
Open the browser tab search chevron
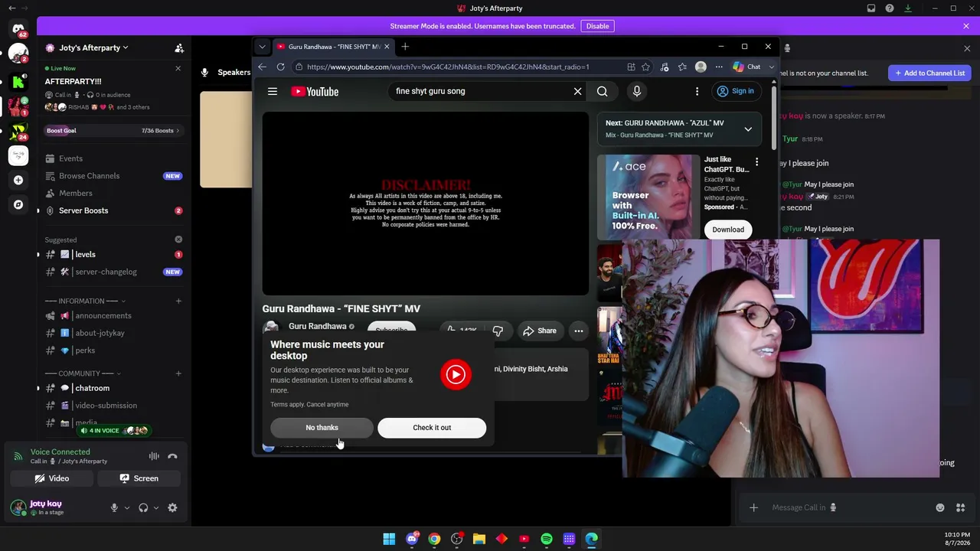(x=263, y=47)
